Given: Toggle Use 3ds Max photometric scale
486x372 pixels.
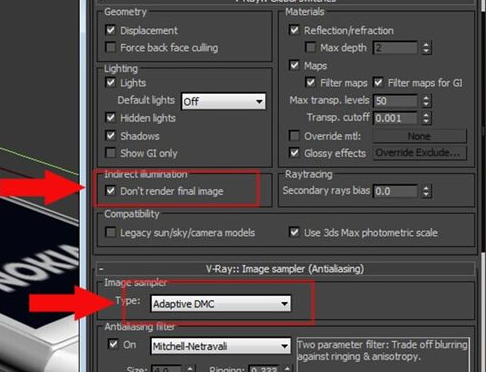Looking at the screenshot, I should click(294, 232).
